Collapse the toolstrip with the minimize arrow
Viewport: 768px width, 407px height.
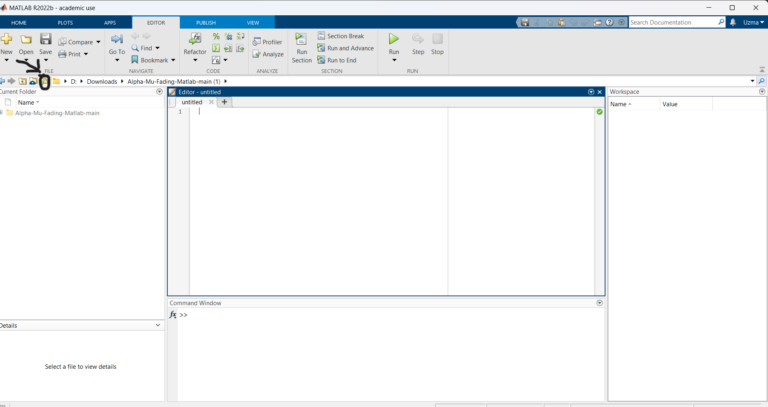(x=762, y=71)
